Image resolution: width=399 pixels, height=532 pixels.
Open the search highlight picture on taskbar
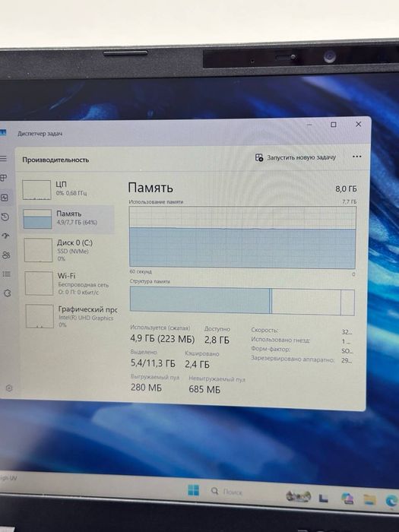(298, 496)
